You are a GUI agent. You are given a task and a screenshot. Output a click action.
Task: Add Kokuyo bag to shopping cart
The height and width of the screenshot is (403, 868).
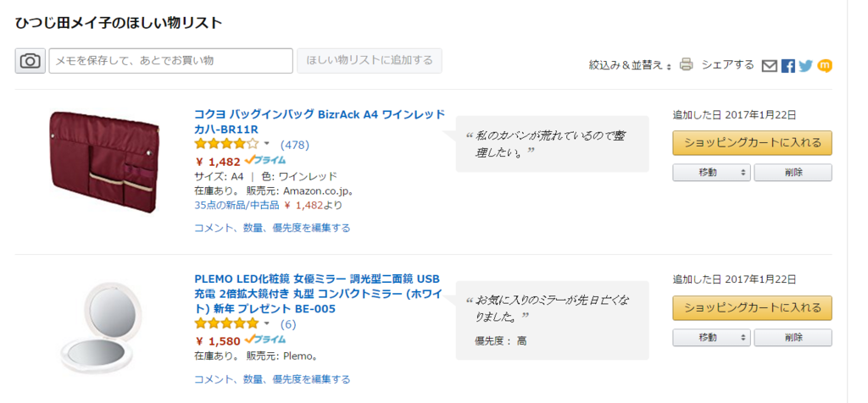[753, 142]
